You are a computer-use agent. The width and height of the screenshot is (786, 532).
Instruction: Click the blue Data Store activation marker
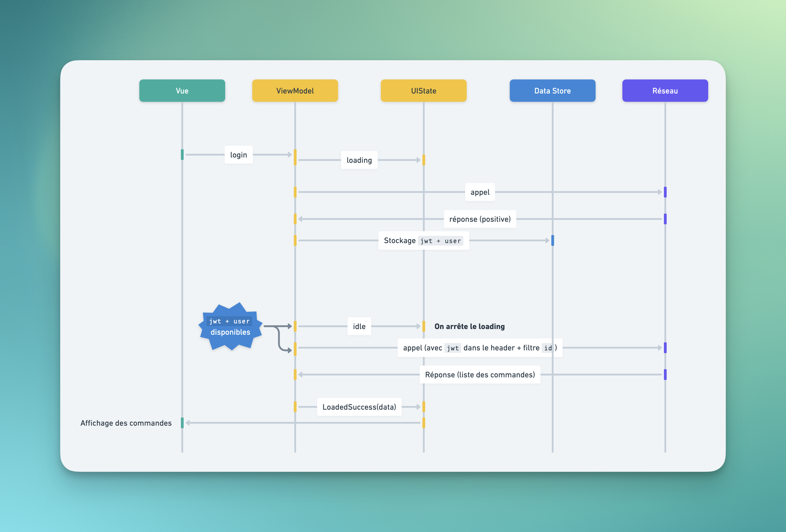tap(552, 241)
